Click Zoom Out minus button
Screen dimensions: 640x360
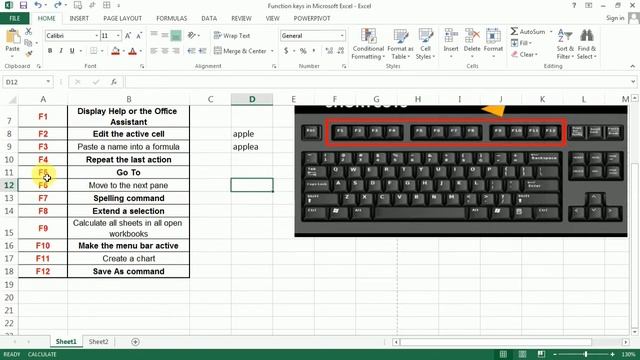[555, 354]
